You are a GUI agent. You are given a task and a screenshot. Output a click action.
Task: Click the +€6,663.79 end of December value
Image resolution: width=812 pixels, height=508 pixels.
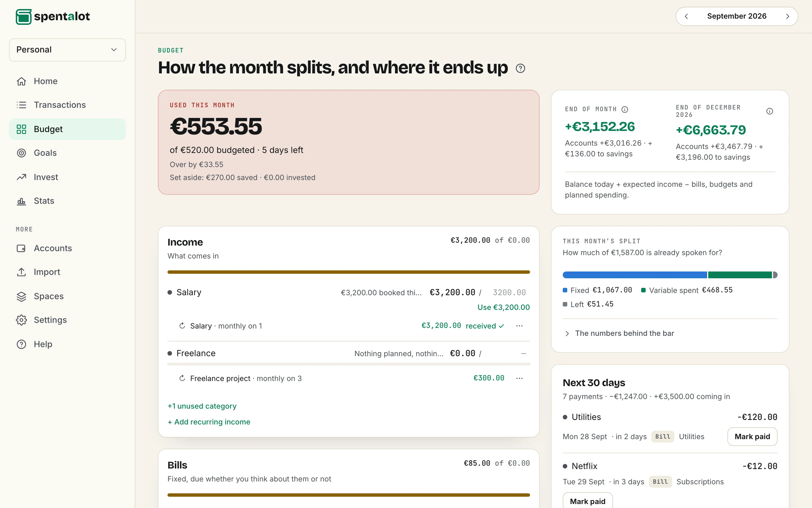711,130
